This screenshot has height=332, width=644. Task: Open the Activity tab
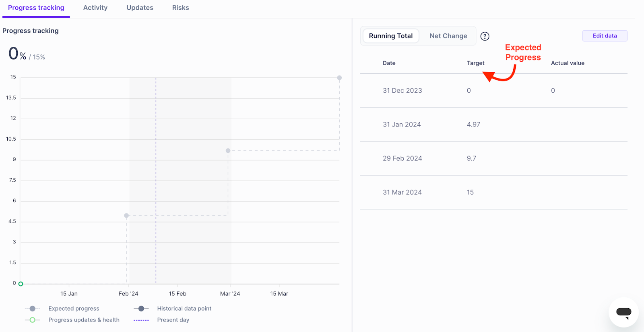pos(95,8)
